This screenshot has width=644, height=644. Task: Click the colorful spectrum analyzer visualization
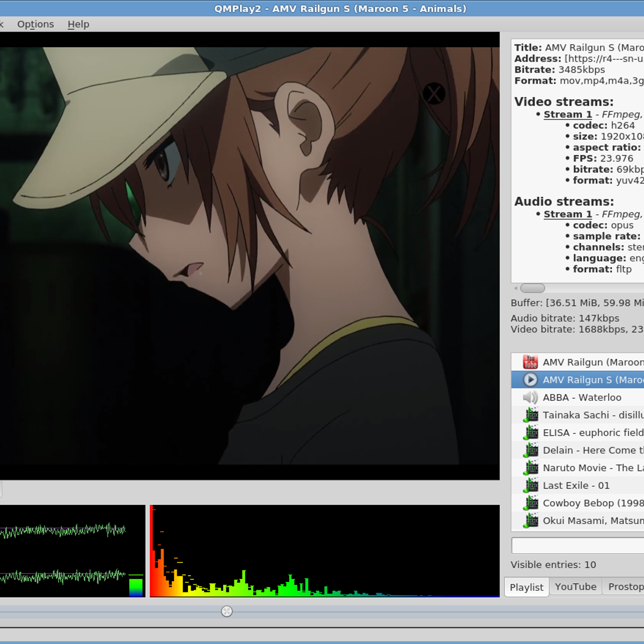[x=324, y=551]
